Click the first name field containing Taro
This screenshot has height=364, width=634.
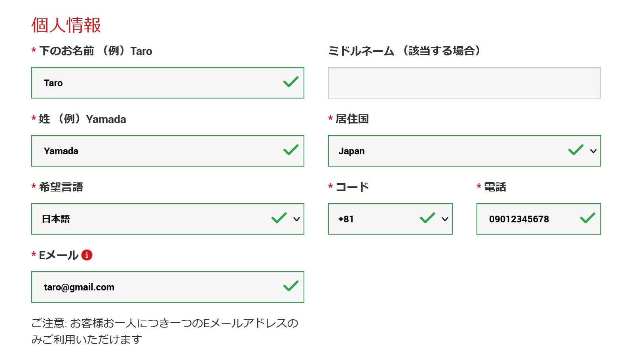(168, 83)
